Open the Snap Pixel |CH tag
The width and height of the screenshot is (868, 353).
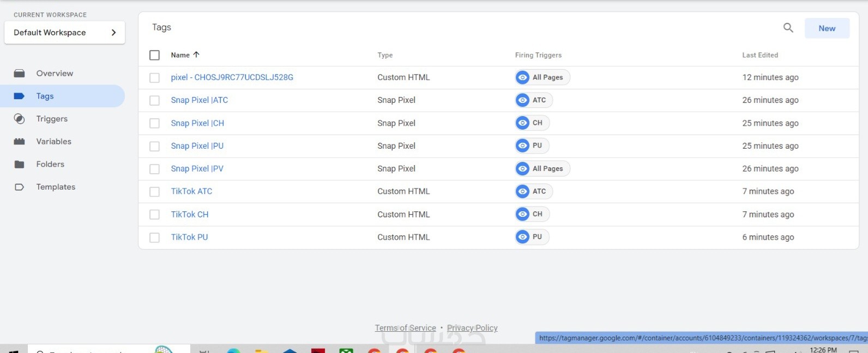pyautogui.click(x=197, y=123)
